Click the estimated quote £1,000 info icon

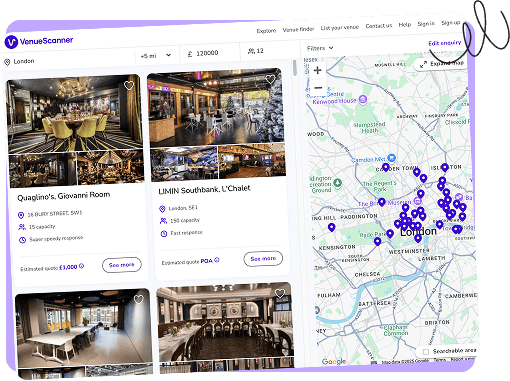[82, 266]
